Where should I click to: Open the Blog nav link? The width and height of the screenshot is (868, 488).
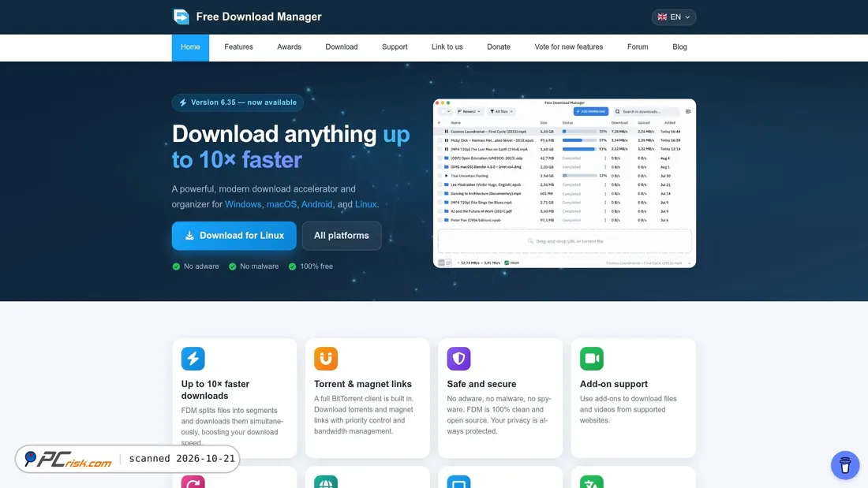[x=679, y=47]
